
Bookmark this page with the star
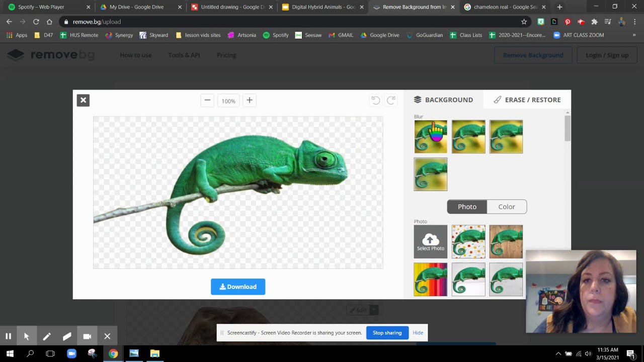pyautogui.click(x=524, y=22)
